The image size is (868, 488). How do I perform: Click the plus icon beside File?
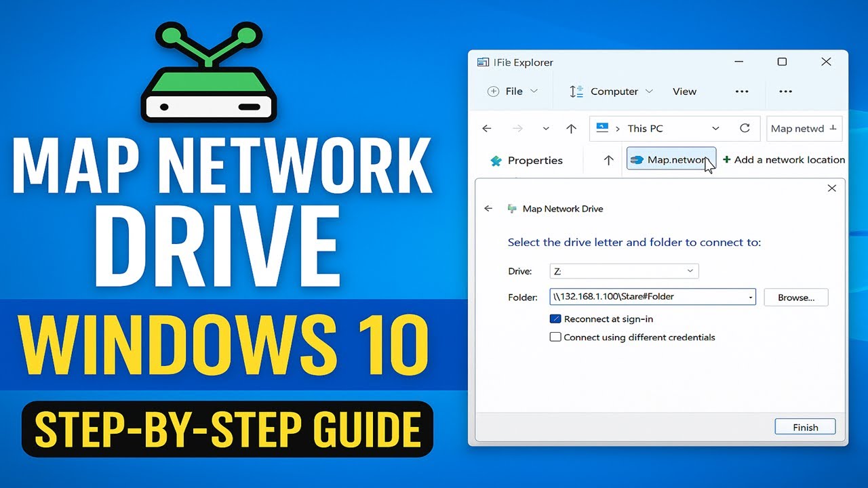494,91
